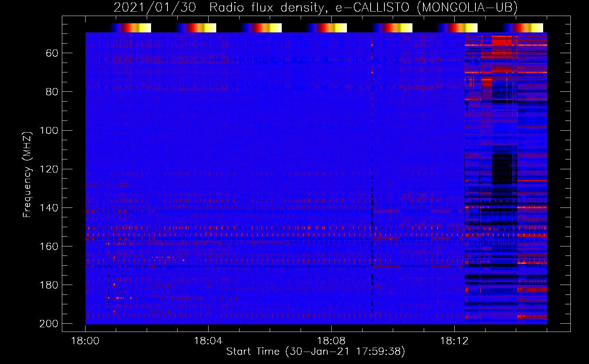Image resolution: width=589 pixels, height=364 pixels.
Task: Click the 'Frequency (MHZ)' vertical axis label
Action: coord(27,174)
